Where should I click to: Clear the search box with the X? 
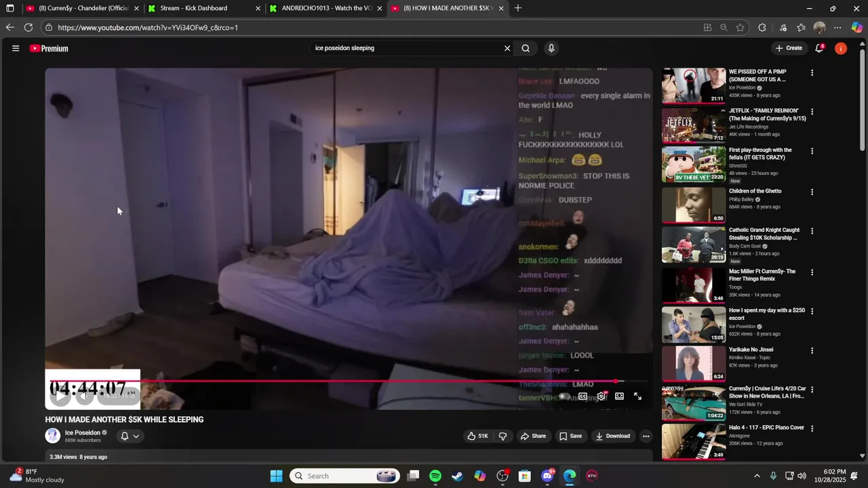507,48
